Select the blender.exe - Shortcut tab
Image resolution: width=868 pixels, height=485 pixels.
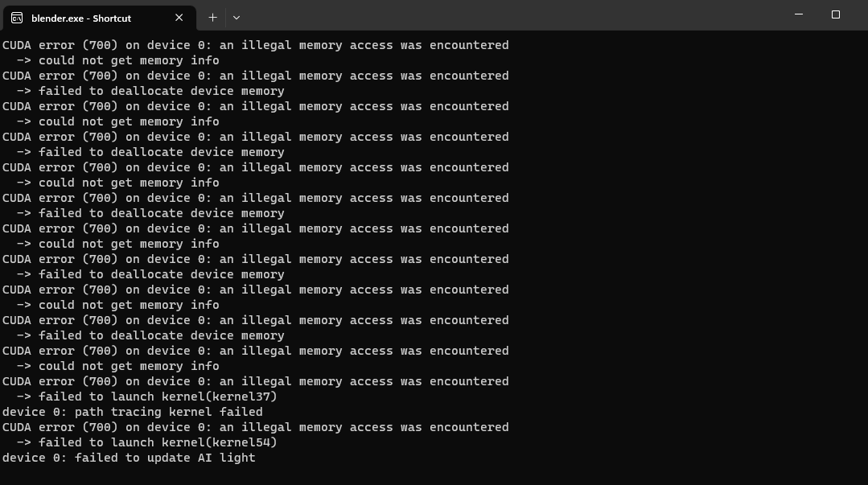(x=88, y=18)
